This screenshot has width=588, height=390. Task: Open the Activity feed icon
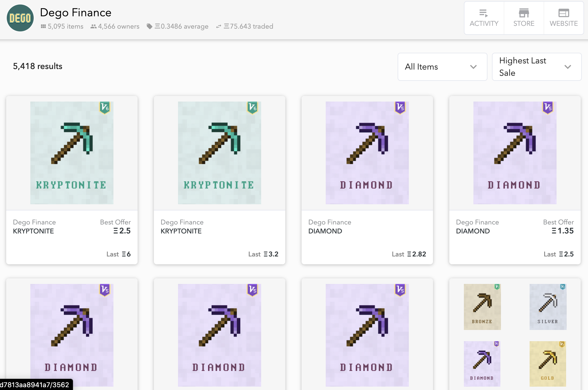pos(484,13)
